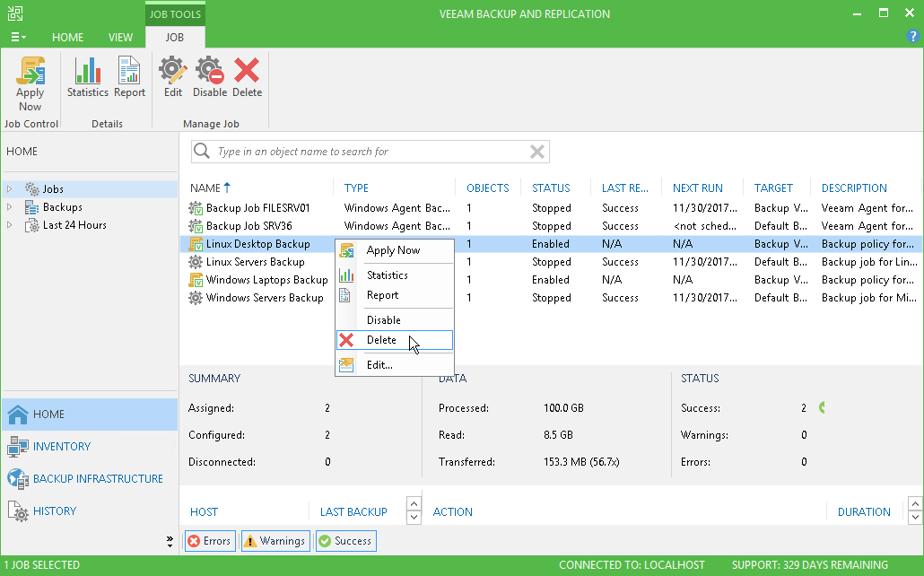Sort by the DURATION column header
The width and height of the screenshot is (924, 576).
click(x=864, y=511)
